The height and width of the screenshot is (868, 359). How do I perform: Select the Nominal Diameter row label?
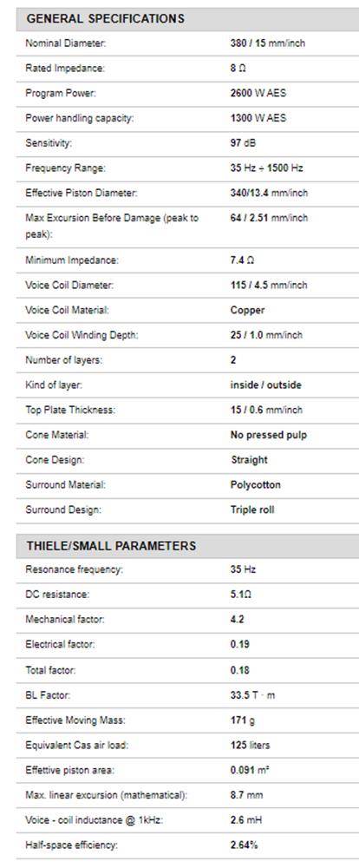point(65,43)
